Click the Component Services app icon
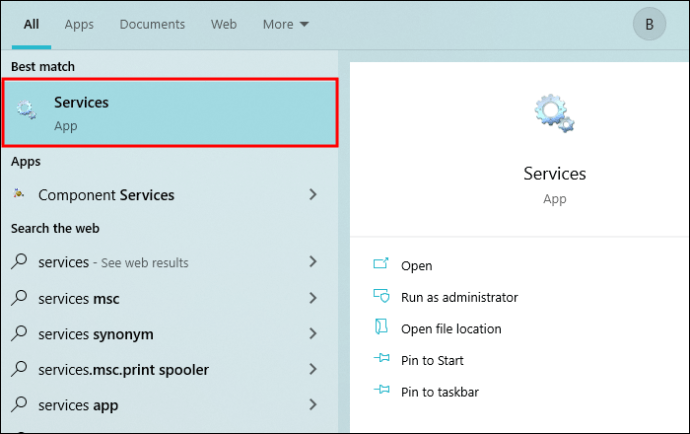Viewport: 690px width, 434px height. point(18,193)
